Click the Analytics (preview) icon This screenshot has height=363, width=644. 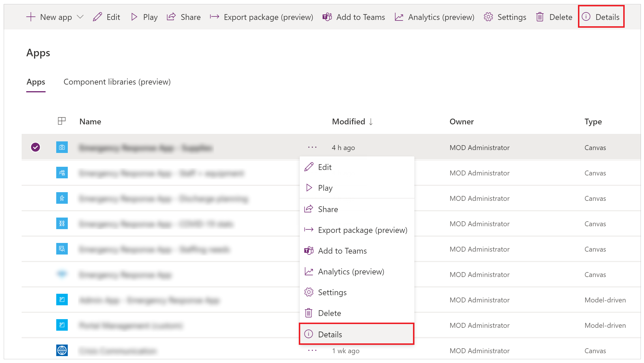308,271
